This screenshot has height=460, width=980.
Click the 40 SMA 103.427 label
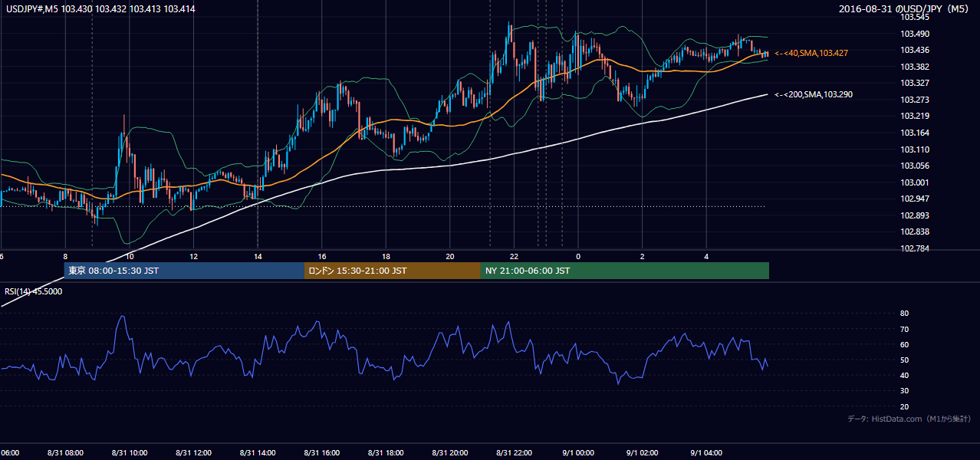click(x=811, y=53)
